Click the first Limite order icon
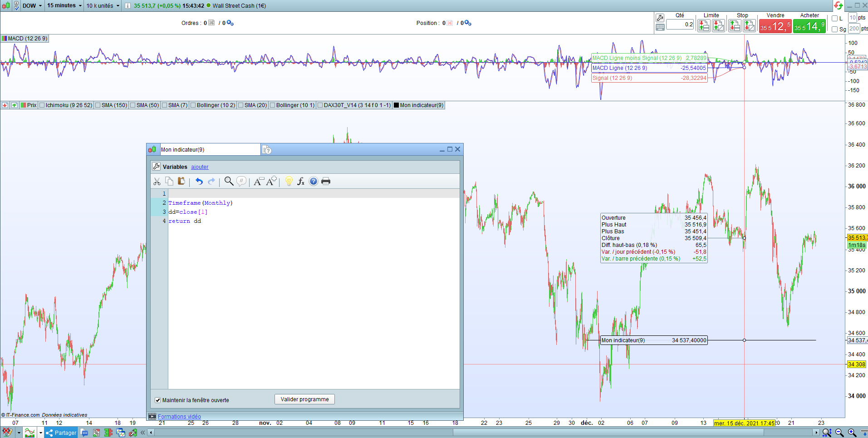 pos(704,26)
